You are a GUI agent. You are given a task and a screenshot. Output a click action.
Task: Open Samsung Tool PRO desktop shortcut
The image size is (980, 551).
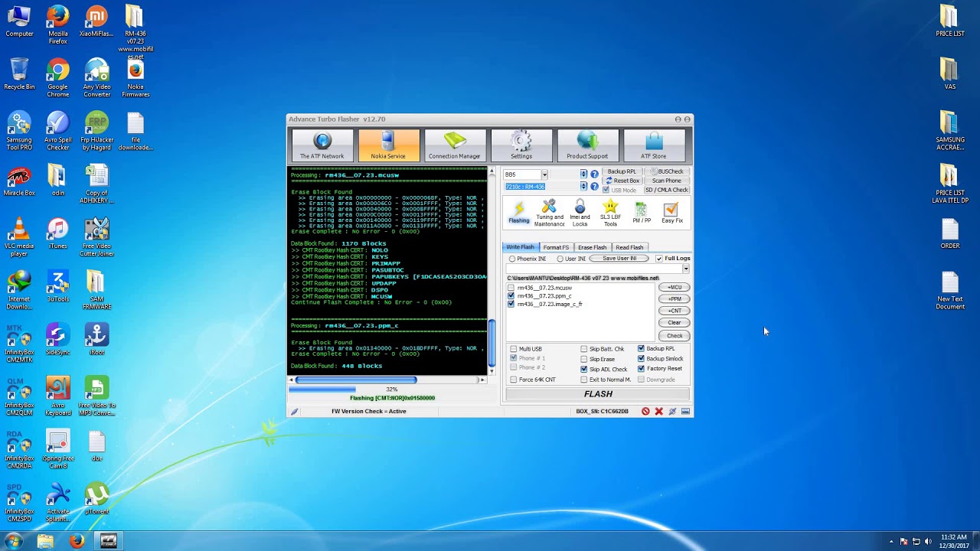[x=19, y=130]
